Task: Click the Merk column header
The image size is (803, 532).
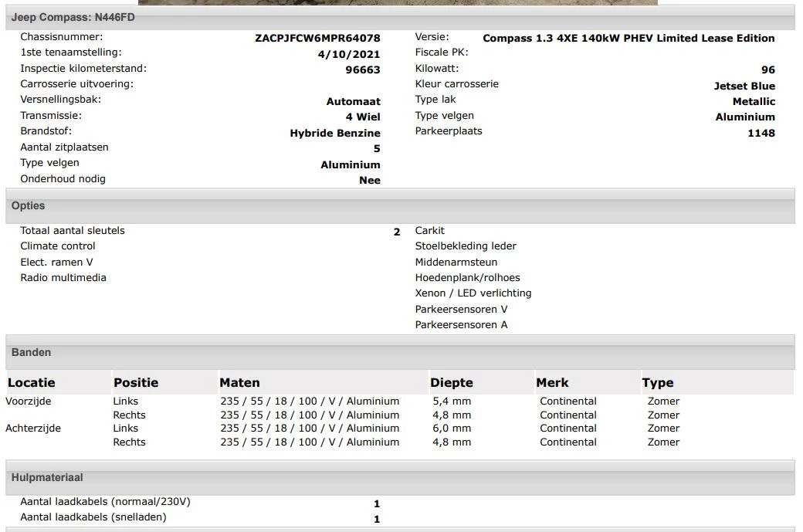Action: (552, 383)
